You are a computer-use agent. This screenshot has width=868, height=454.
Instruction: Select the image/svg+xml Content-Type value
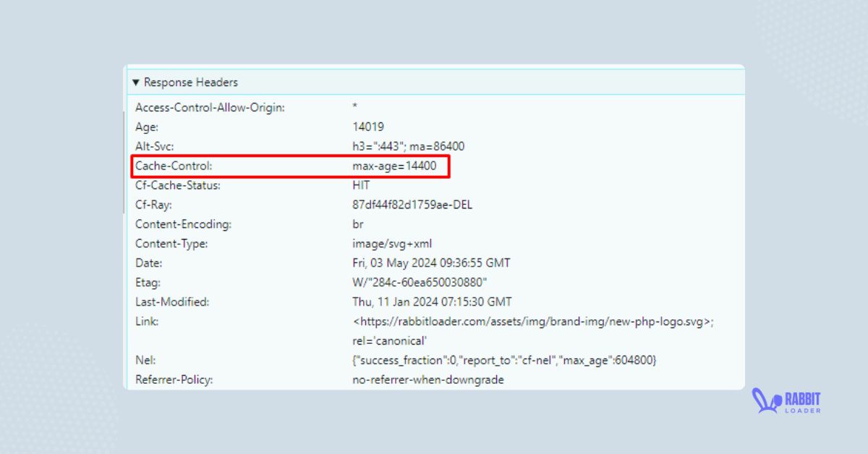pyautogui.click(x=391, y=244)
